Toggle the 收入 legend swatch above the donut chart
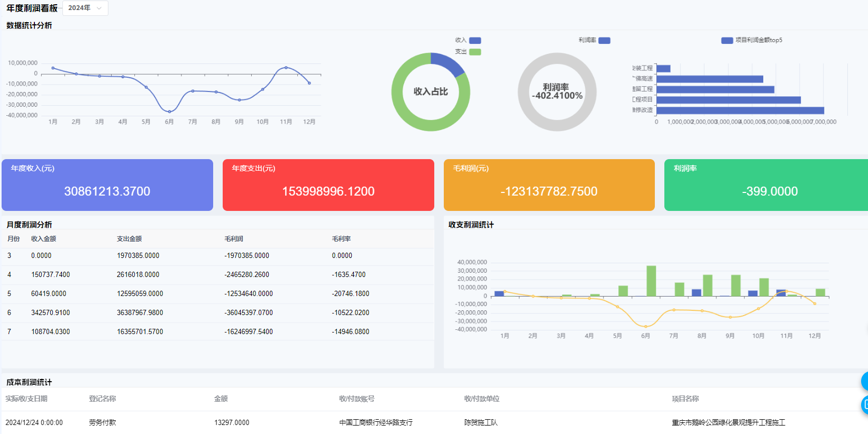868x434 pixels. 474,41
